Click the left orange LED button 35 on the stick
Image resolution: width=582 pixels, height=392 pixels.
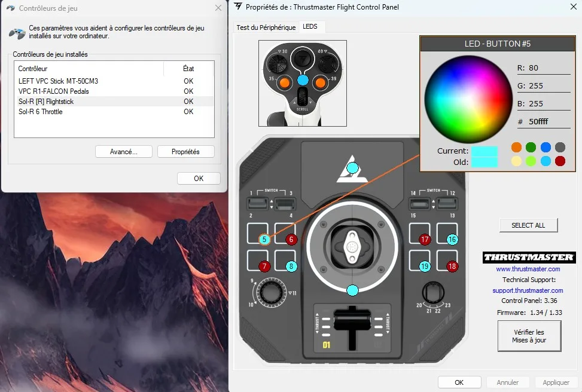coord(285,82)
